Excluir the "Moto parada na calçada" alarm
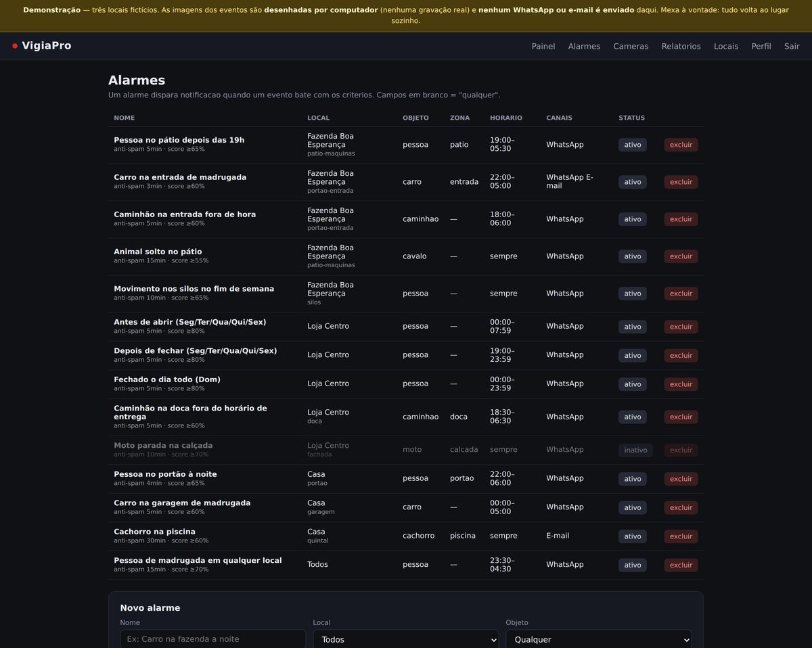 (681, 450)
